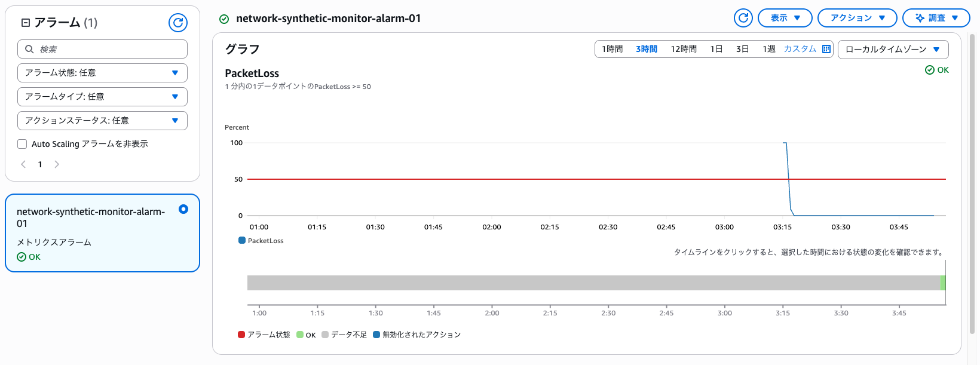This screenshot has height=365, width=980.
Task: Click gray data-insufficient timeline bar
Action: (x=593, y=283)
